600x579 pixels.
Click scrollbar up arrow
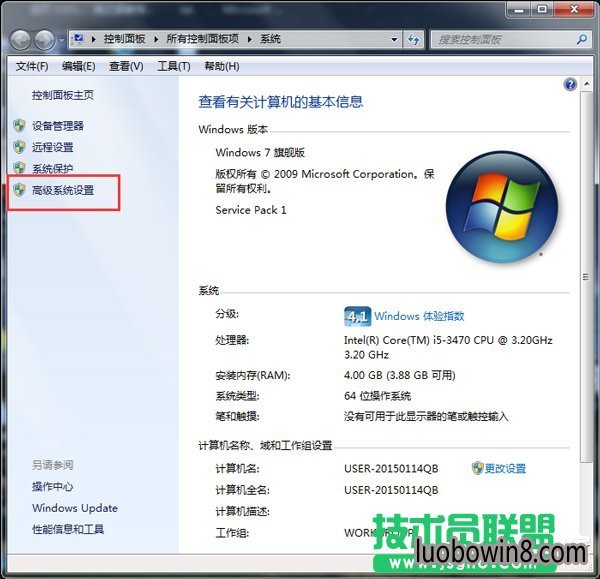coord(587,84)
